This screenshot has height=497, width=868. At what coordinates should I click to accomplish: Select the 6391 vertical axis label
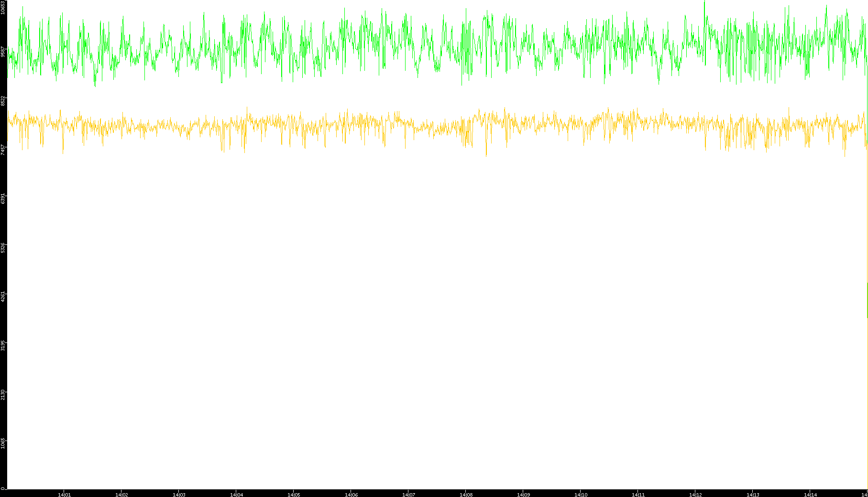pyautogui.click(x=3, y=198)
